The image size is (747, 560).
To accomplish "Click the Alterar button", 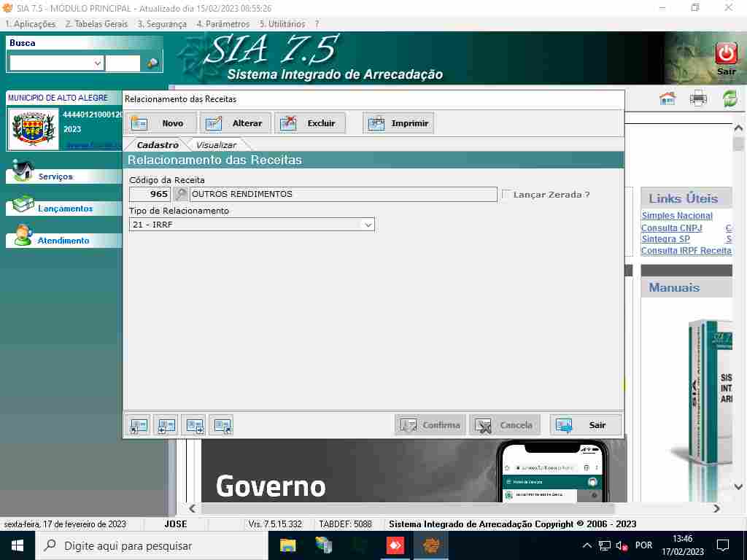I will (x=236, y=123).
